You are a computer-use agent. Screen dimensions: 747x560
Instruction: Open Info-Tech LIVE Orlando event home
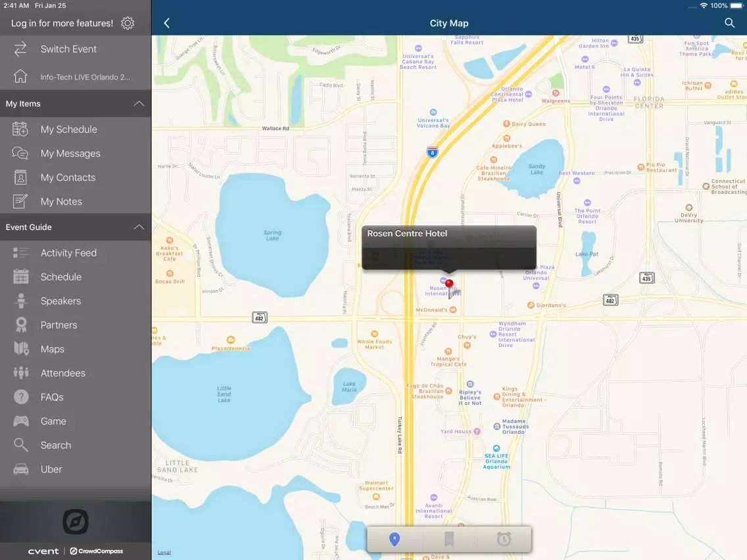click(76, 76)
